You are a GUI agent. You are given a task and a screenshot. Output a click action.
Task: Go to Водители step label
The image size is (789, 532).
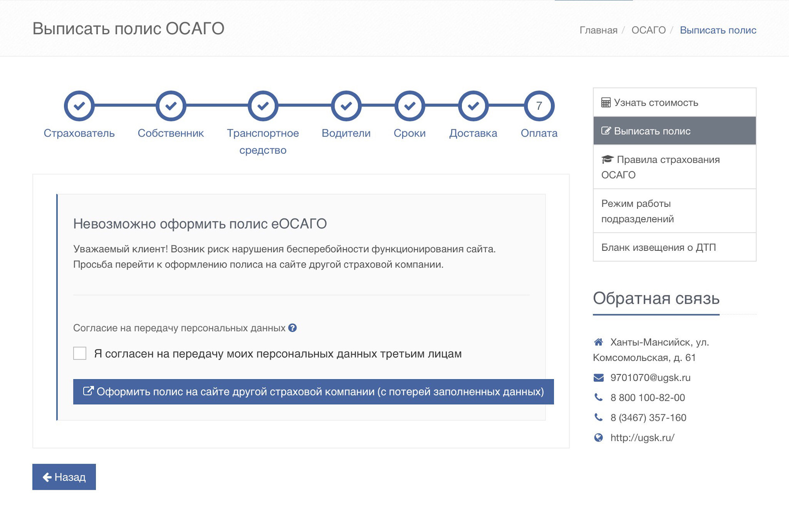point(346,133)
